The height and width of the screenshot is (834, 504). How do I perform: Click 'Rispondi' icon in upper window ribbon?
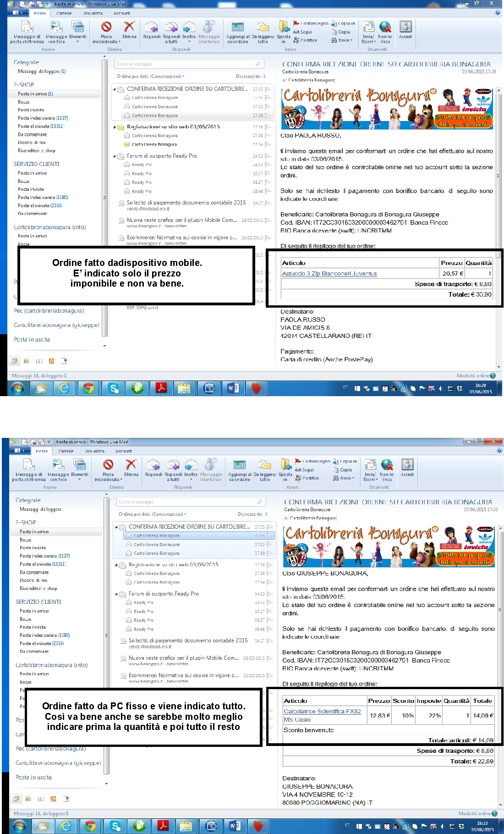point(151,27)
